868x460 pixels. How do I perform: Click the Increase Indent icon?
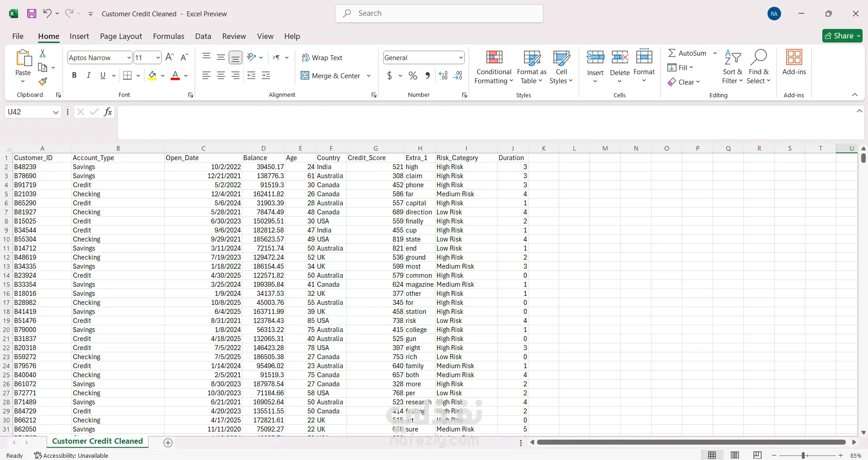[x=266, y=76]
